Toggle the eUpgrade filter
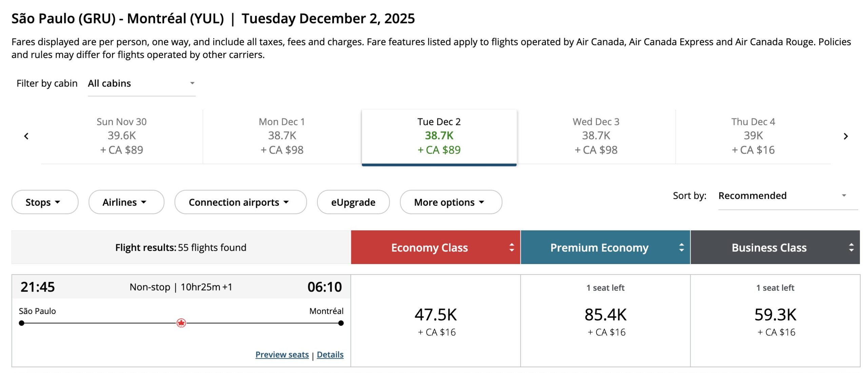Screen dimensions: 868x373 [x=353, y=202]
